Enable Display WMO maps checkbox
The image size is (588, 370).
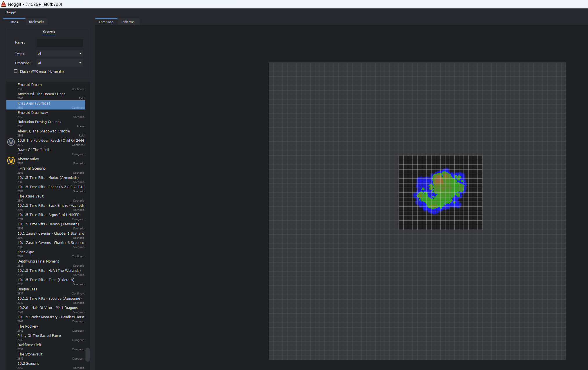coord(16,71)
